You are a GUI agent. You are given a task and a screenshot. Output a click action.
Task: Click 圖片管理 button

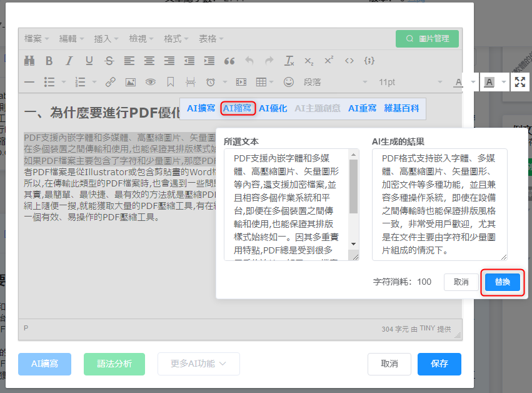tap(427, 39)
